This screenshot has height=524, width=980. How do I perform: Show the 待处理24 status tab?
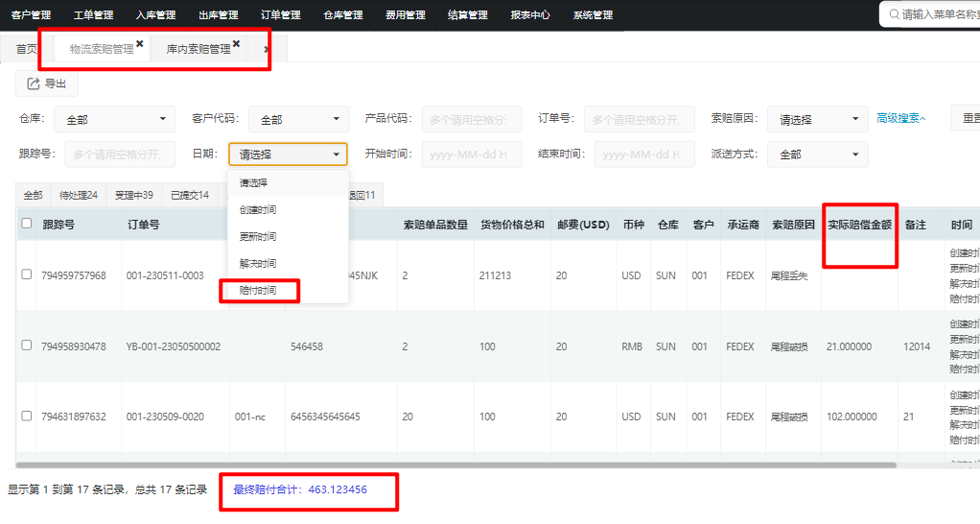click(79, 195)
